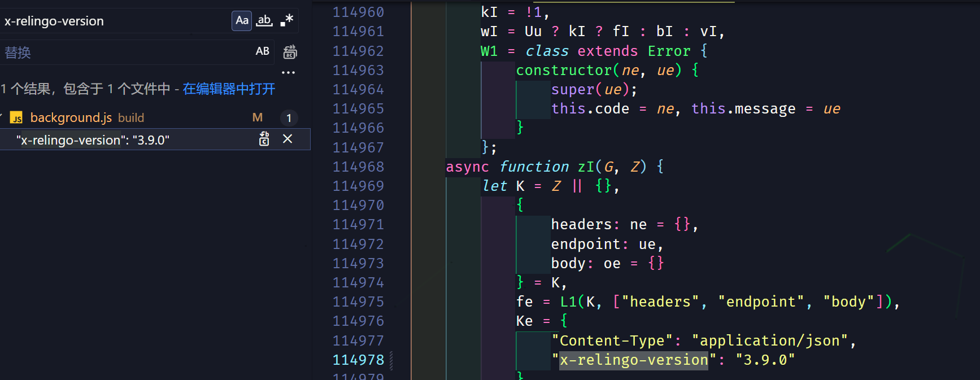Click the Replace All icon
980x380 pixels.
[290, 52]
